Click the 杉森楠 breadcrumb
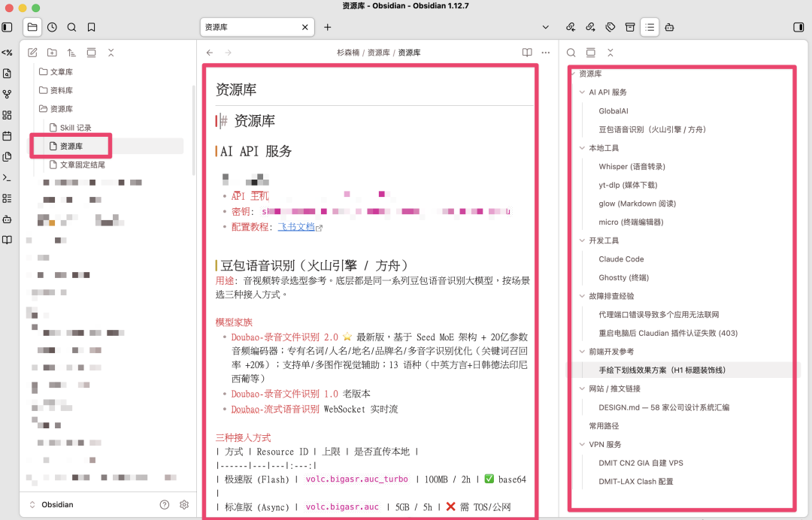Screen dimensions: 812x520 [x=348, y=53]
